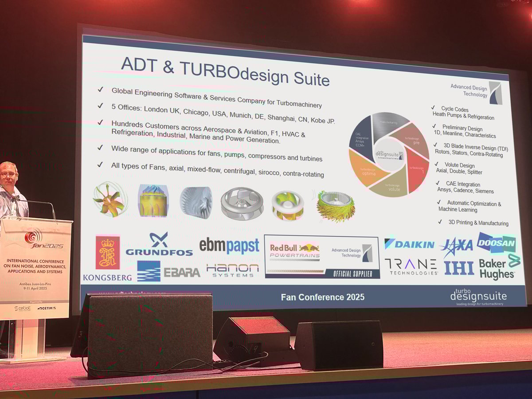The width and height of the screenshot is (532, 399).
Task: Click the yellow blades in blue casing image
Action: click(153, 201)
